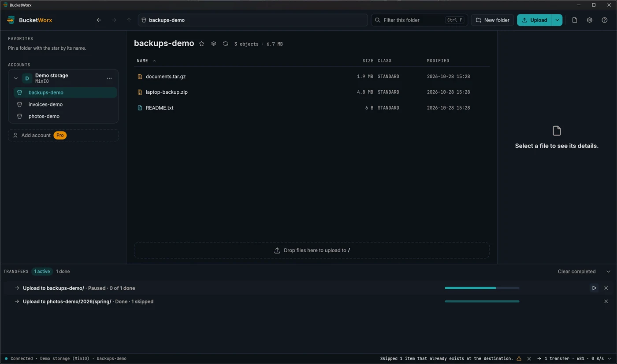Go up one folder level arrow
The width and height of the screenshot is (617, 364).
[129, 20]
